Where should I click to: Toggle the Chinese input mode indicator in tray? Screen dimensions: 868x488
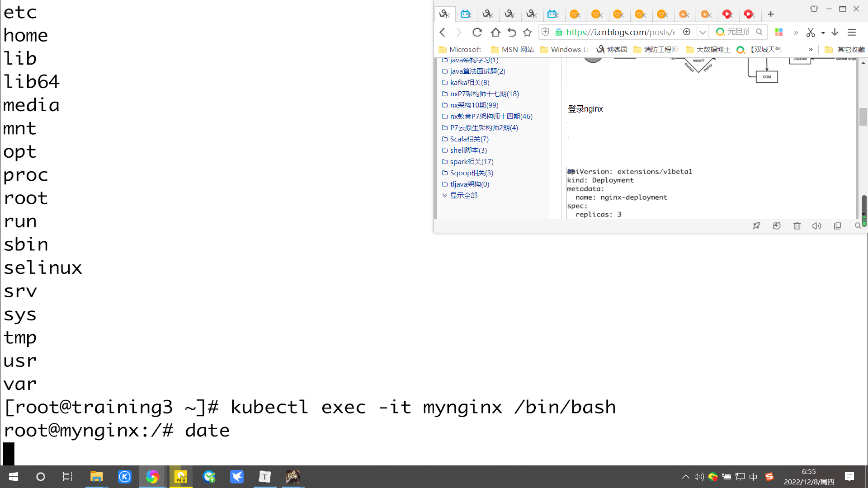pyautogui.click(x=753, y=477)
